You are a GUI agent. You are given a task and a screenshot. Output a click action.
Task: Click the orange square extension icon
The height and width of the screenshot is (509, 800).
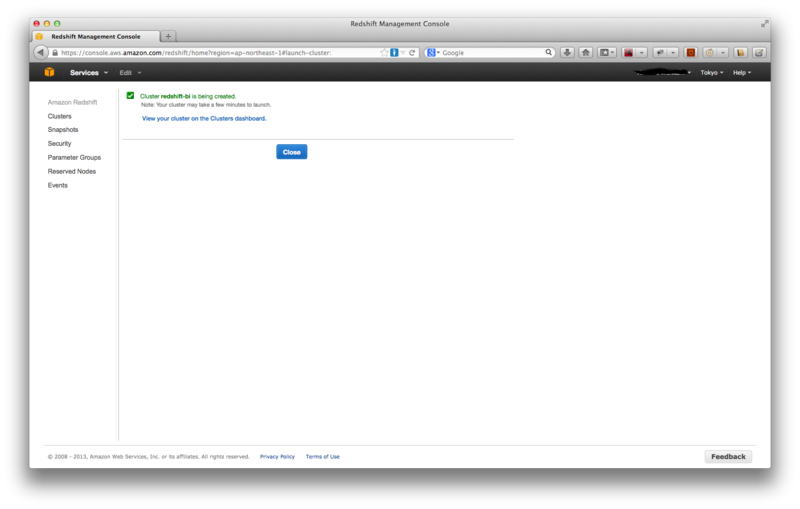(690, 53)
